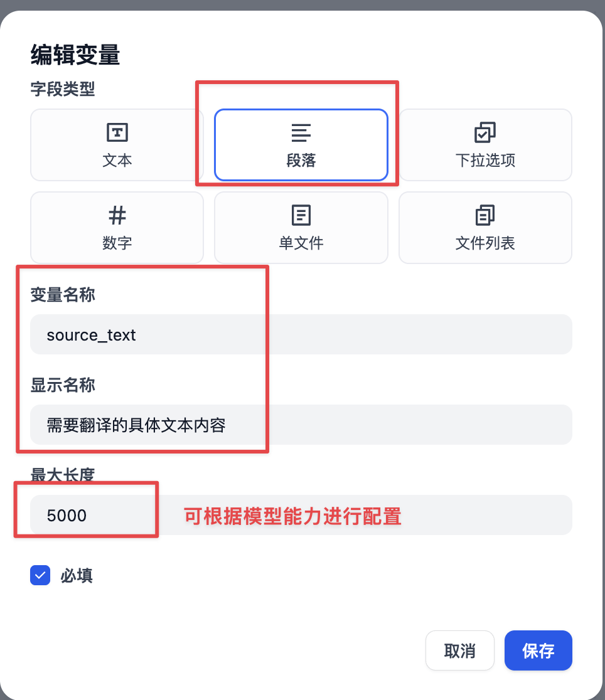Click the blue 保存 button
The width and height of the screenshot is (605, 700).
pos(538,650)
